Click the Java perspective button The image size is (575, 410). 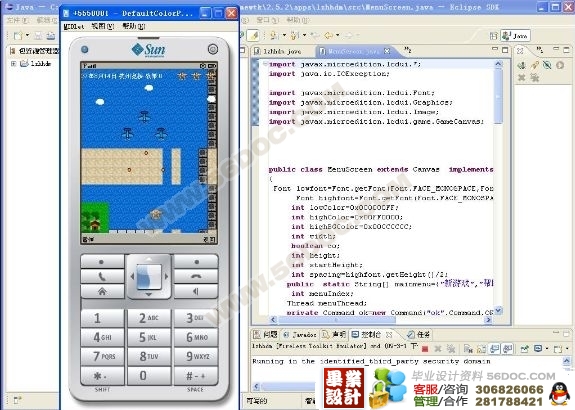516,36
